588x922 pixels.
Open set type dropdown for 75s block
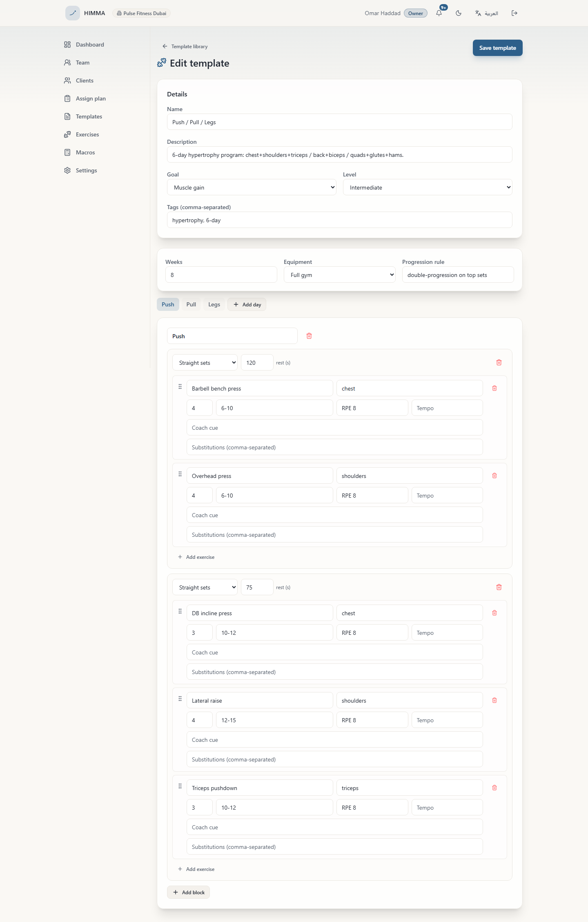coord(205,587)
